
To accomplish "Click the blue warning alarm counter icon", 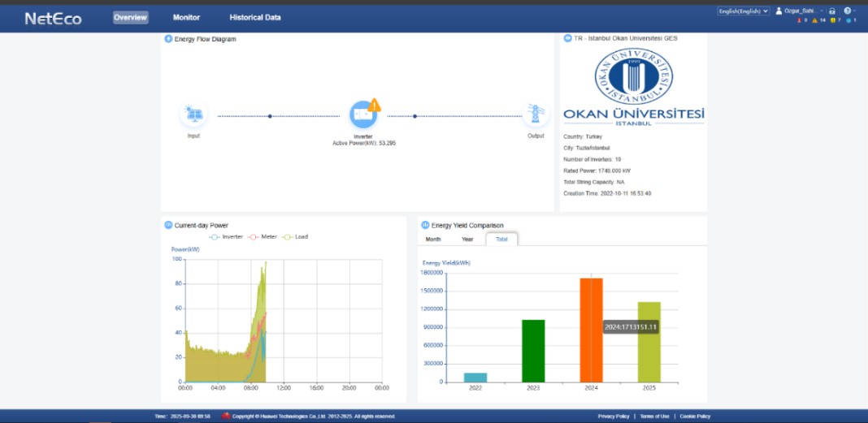I will [848, 20].
